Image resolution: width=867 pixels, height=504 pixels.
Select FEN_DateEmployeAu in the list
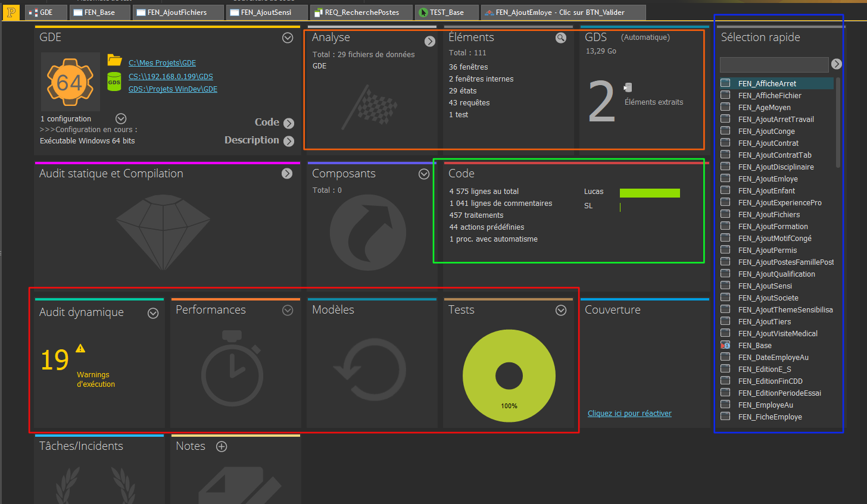coord(776,357)
